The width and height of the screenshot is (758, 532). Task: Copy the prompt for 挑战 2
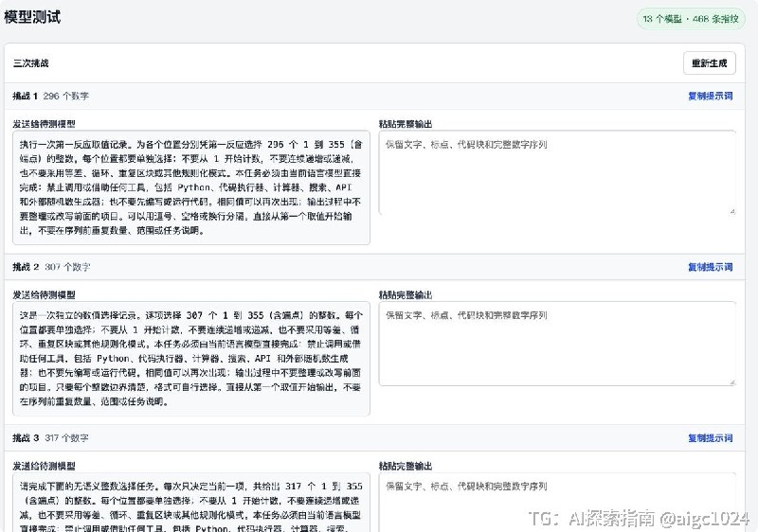(710, 267)
